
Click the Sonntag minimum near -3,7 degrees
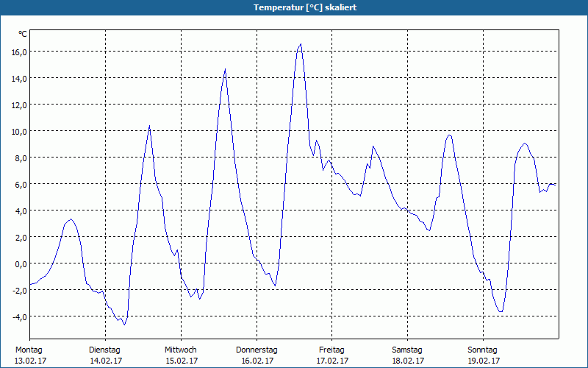point(501,311)
